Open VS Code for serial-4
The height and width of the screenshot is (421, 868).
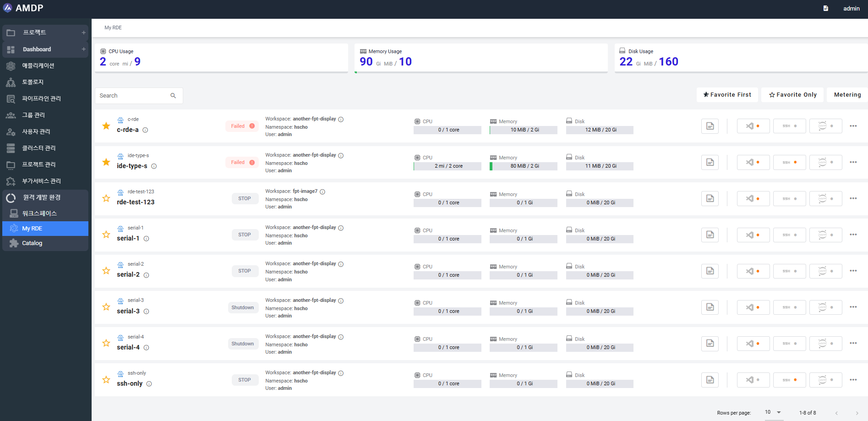[x=753, y=343]
